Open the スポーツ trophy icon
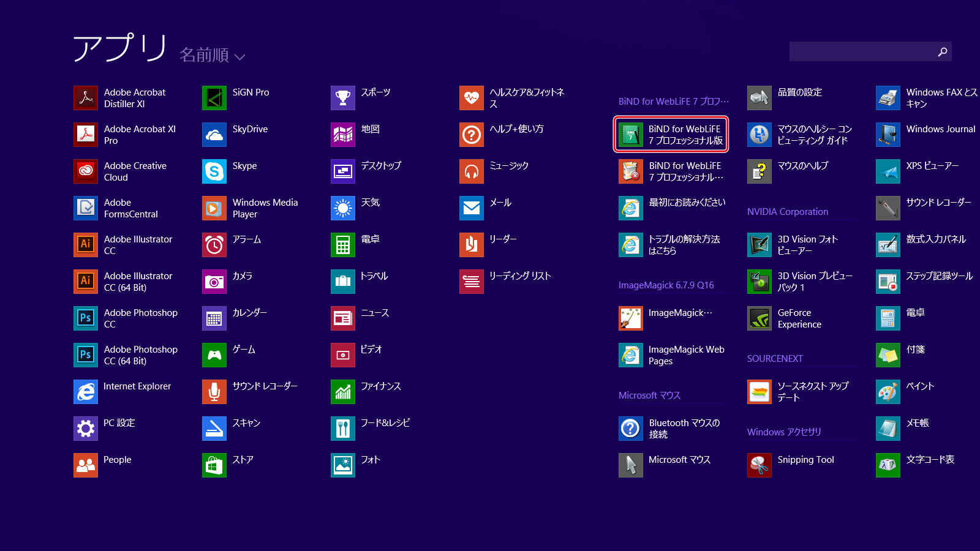This screenshot has height=551, width=980. [x=343, y=98]
